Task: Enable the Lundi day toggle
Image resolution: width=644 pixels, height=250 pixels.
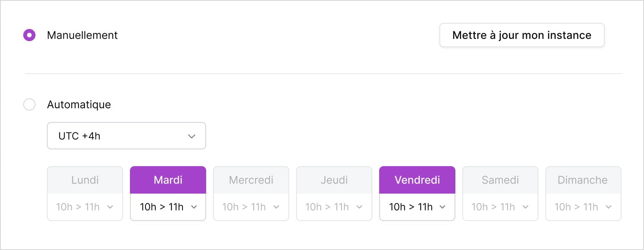Action: [x=85, y=180]
